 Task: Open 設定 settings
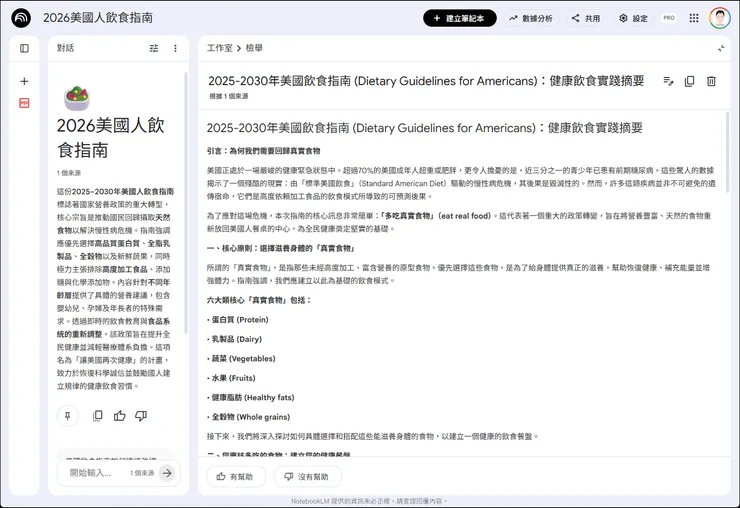(633, 18)
